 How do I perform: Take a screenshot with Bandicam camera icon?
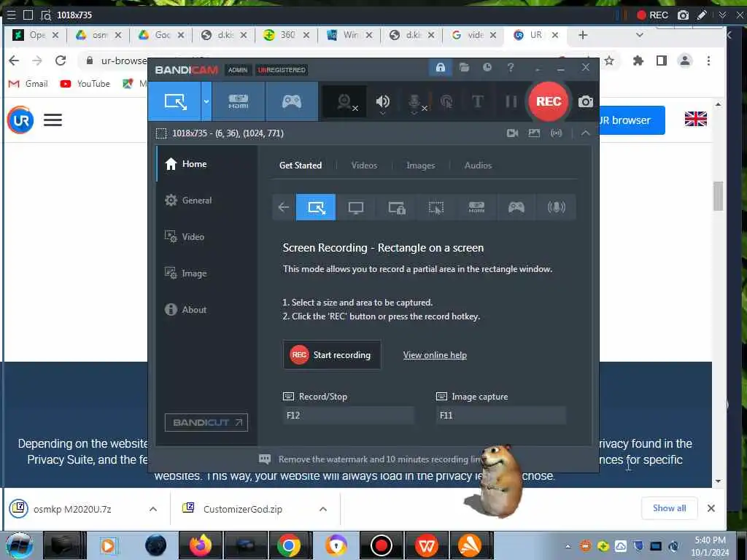pyautogui.click(x=586, y=101)
